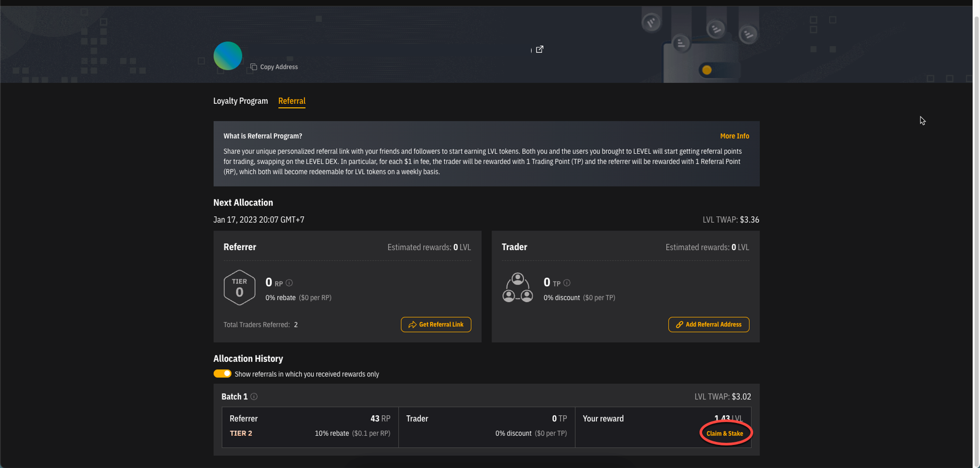The width and height of the screenshot is (980, 468).
Task: Click the info icon beside Batch 1
Action: pos(254,397)
